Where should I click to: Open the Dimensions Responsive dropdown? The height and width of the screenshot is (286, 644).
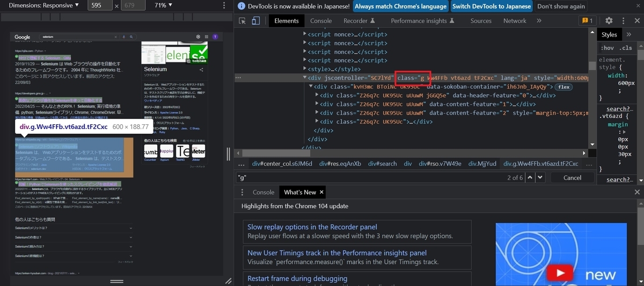click(x=43, y=5)
